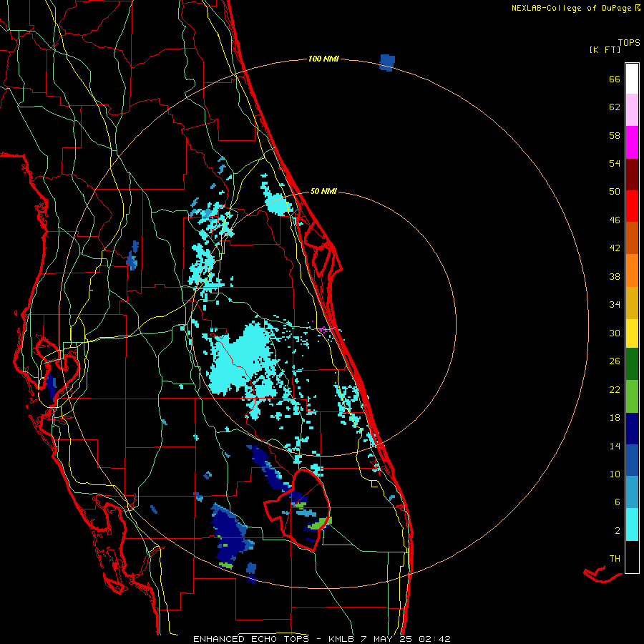Click the '50' legend value

615,192
